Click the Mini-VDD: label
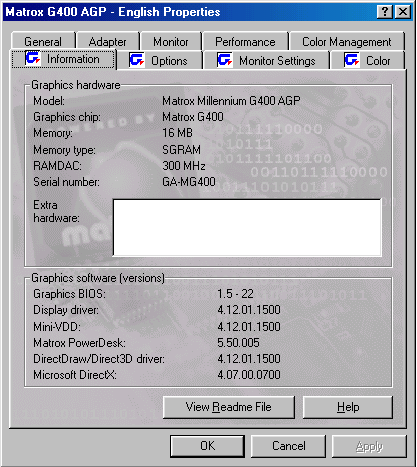The width and height of the screenshot is (417, 467). [x=57, y=326]
